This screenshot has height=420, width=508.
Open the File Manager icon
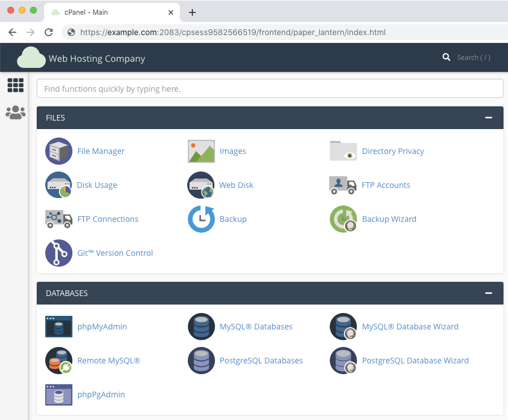[x=59, y=151]
